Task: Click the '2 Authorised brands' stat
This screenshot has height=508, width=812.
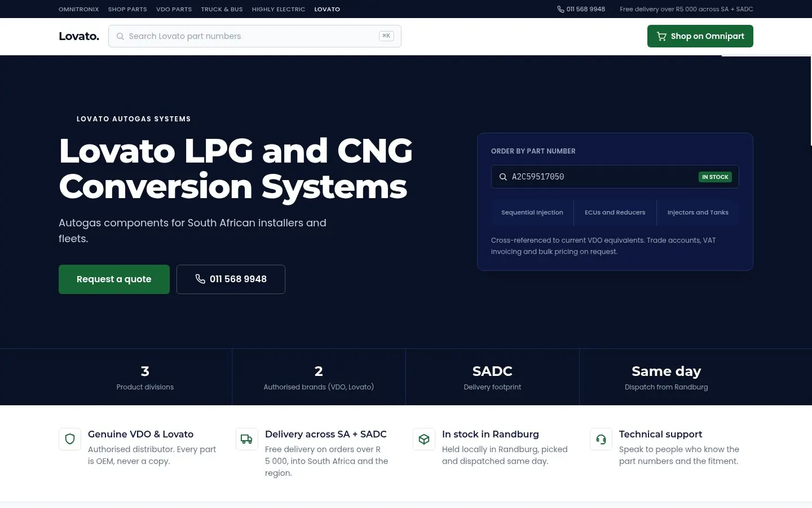Action: [319, 377]
